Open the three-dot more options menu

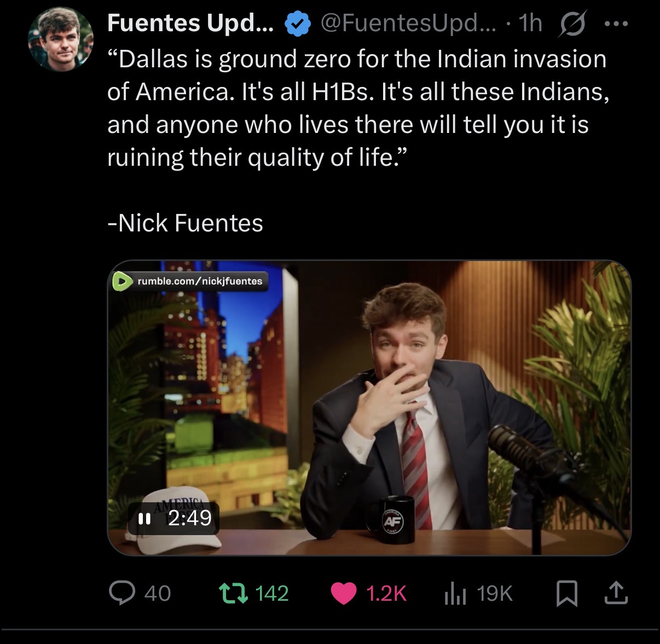point(616,24)
